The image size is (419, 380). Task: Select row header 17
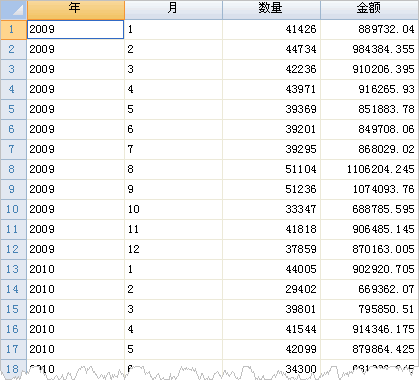[x=13, y=350]
